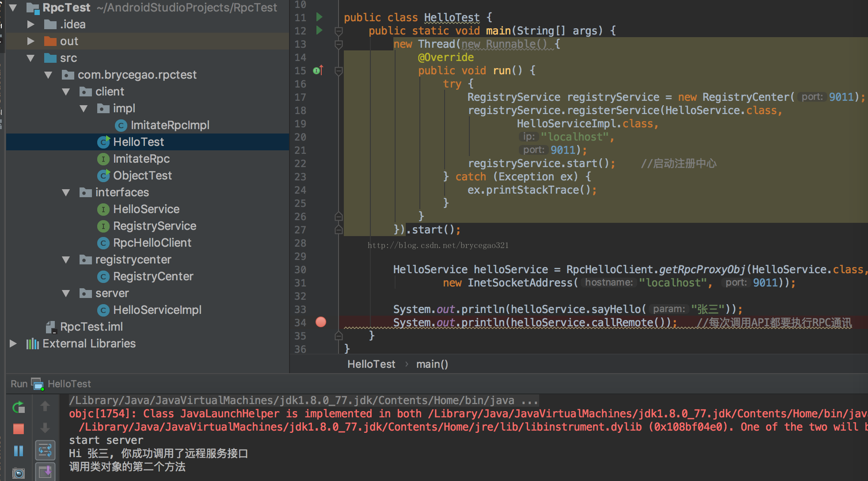868x481 pixels.
Task: Select main() in editor breadcrumb
Action: (432, 364)
